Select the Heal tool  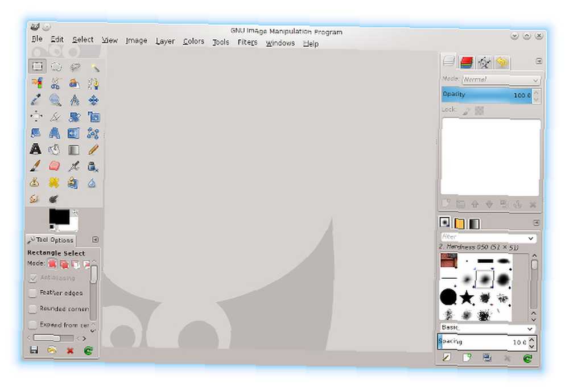click(53, 183)
